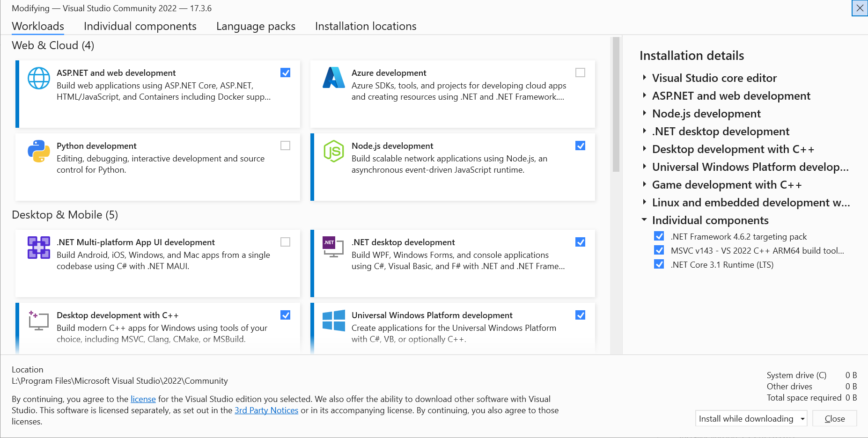Screen dimensions: 868x438
Task: Click the Node.js hexagon logo icon
Action: (334, 151)
